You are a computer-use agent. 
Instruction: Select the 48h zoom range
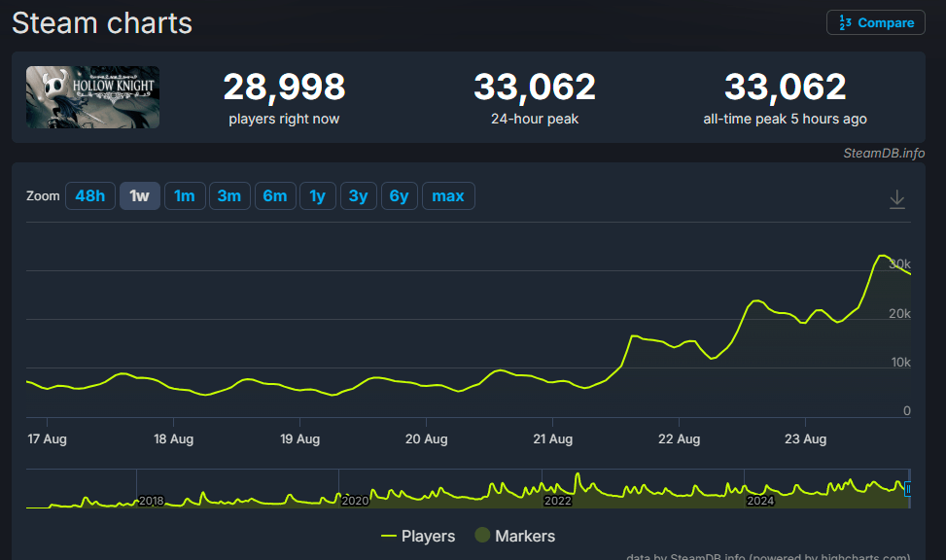pyautogui.click(x=89, y=196)
